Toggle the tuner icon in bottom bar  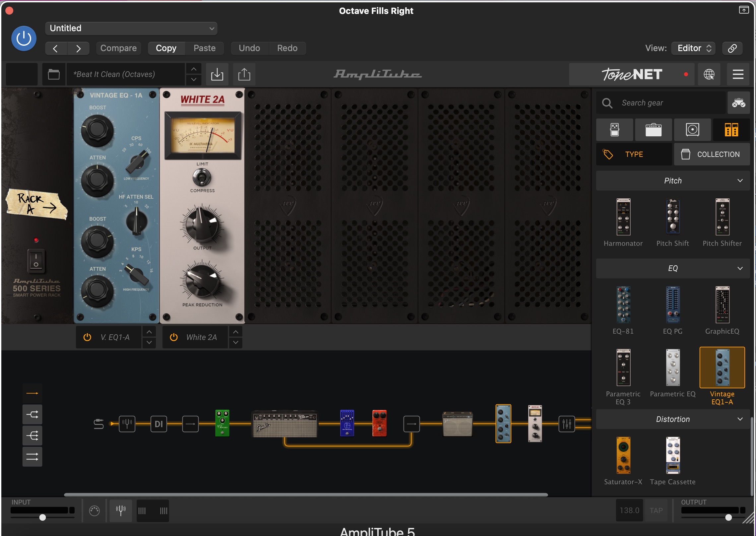121,510
